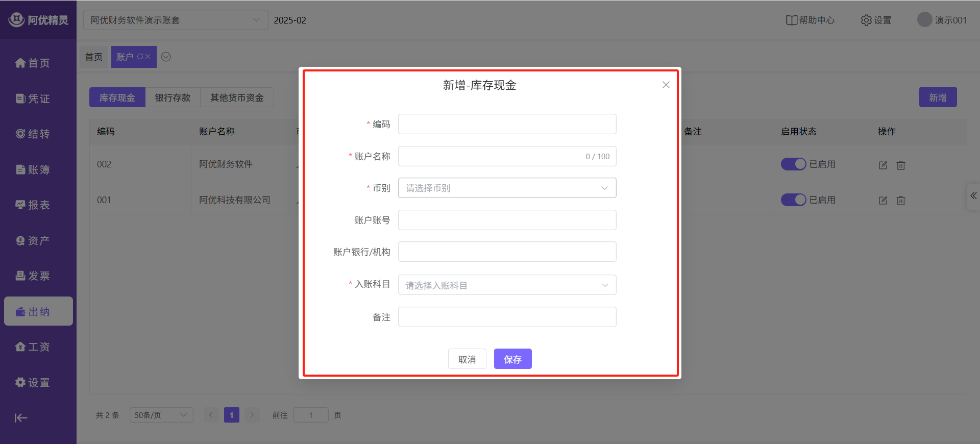Toggle enabled status for account 001
The width and height of the screenshot is (980, 444).
(x=793, y=200)
